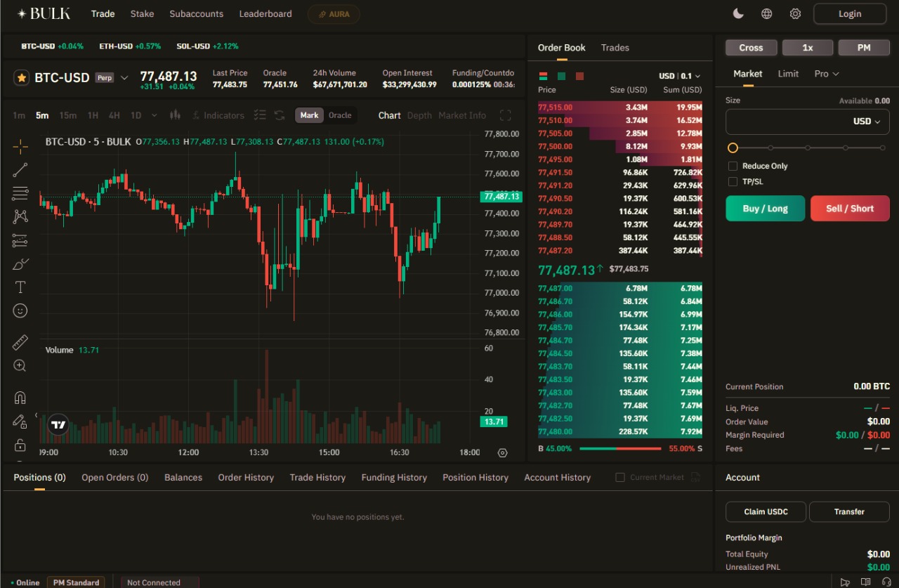Select the Fibonacci retracement tool
Viewport: 899px width, 588px height.
click(x=20, y=193)
